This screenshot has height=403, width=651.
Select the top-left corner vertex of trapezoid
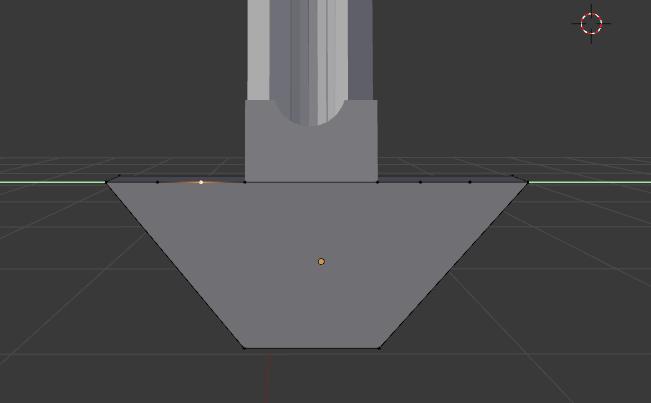point(108,181)
